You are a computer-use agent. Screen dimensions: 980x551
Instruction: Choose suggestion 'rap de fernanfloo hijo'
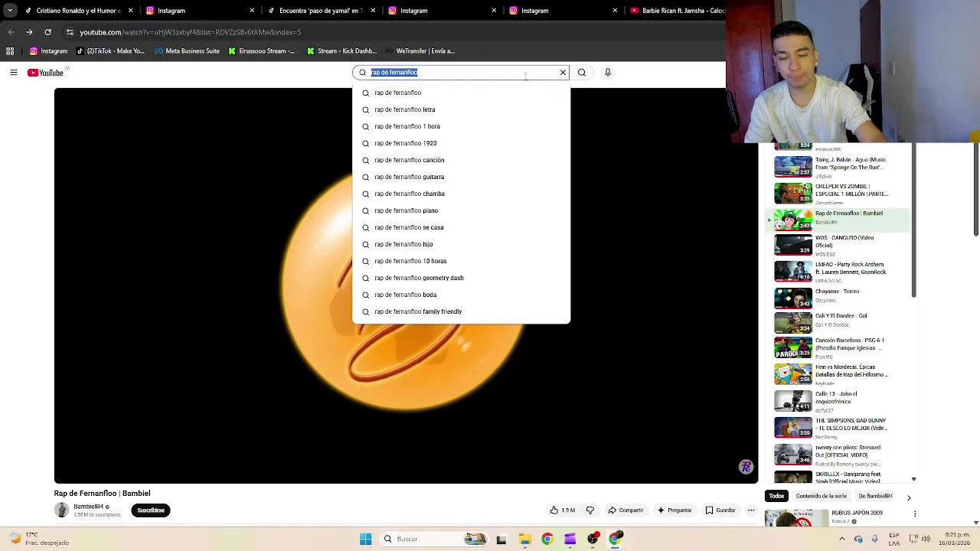(x=461, y=244)
